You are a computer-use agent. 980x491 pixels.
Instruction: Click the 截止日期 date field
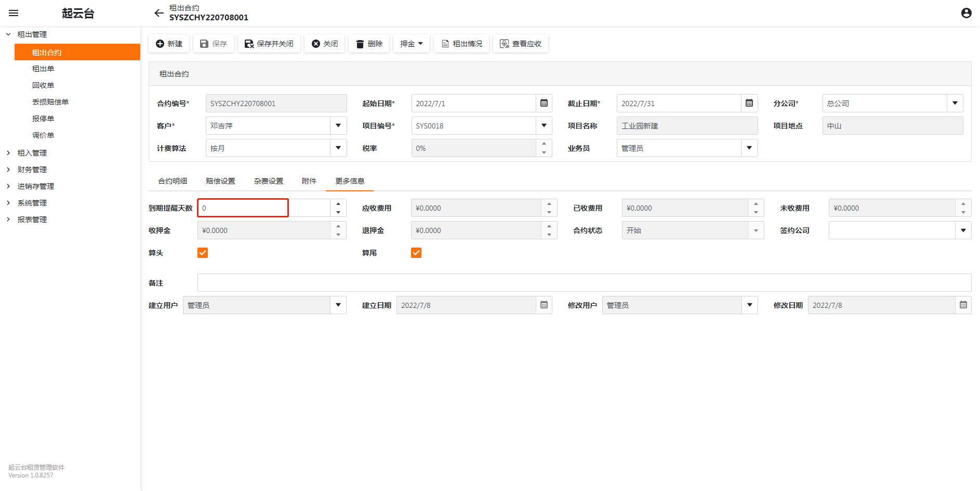coord(679,103)
